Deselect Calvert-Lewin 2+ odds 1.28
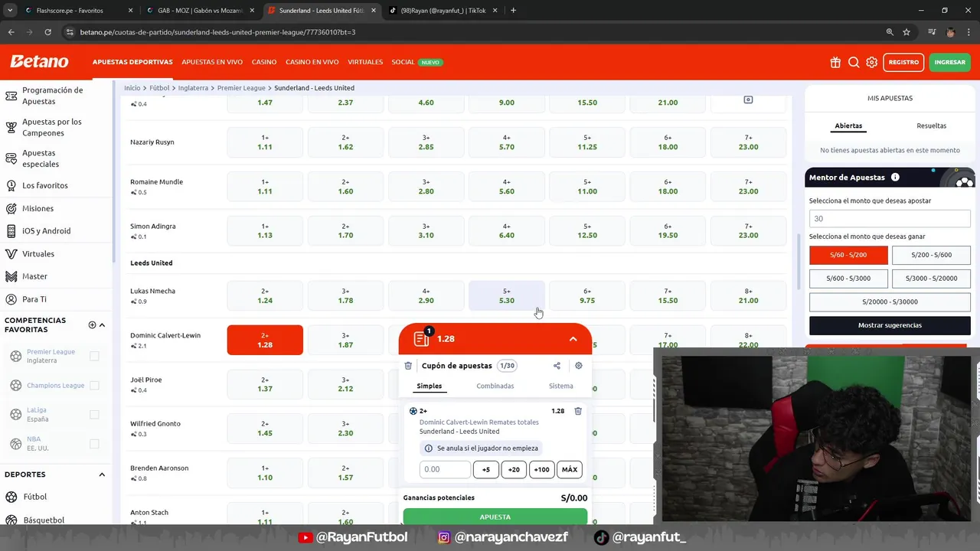Image resolution: width=980 pixels, height=551 pixels. pyautogui.click(x=265, y=340)
